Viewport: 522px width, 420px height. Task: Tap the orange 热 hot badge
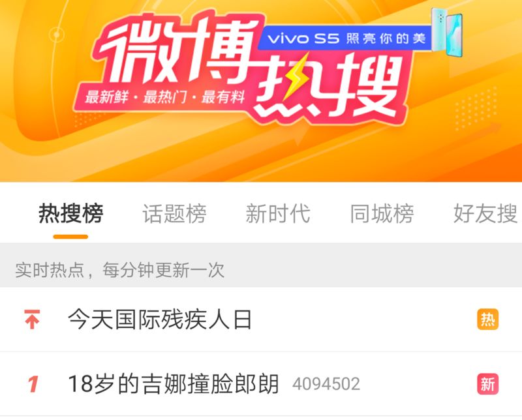[487, 320]
